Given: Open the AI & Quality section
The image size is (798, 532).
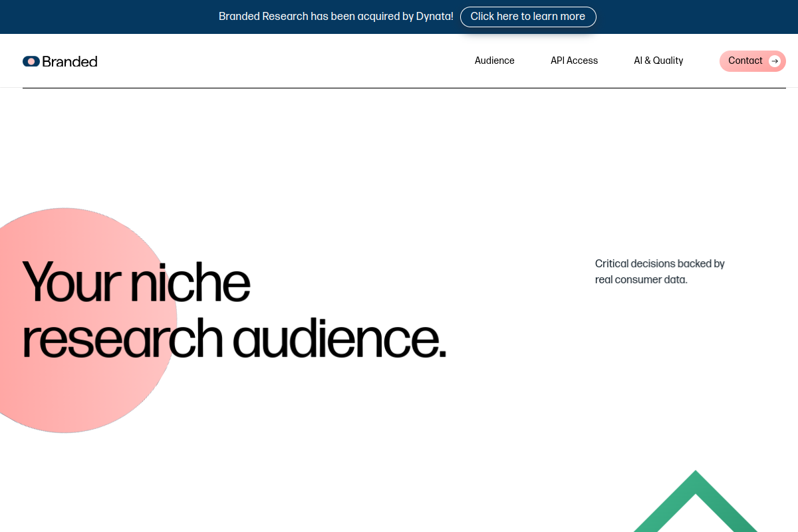Looking at the screenshot, I should (x=658, y=61).
